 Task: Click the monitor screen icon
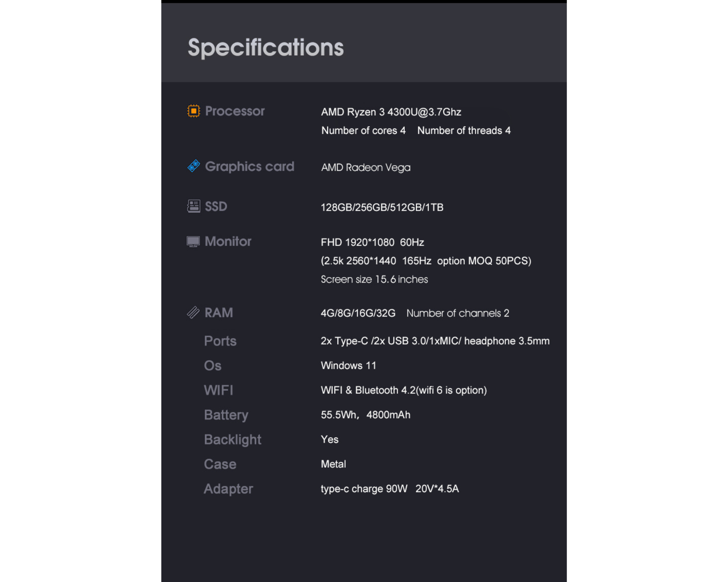(x=193, y=242)
